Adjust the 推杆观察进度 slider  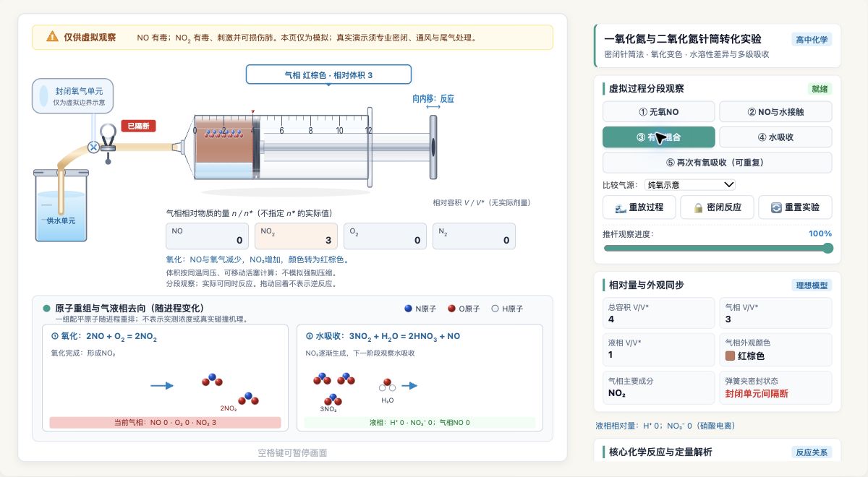click(718, 248)
